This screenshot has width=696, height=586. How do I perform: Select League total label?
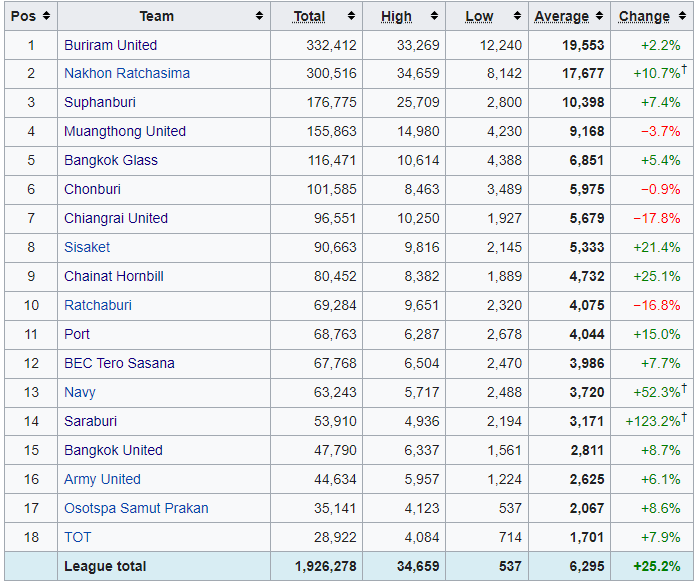105,566
